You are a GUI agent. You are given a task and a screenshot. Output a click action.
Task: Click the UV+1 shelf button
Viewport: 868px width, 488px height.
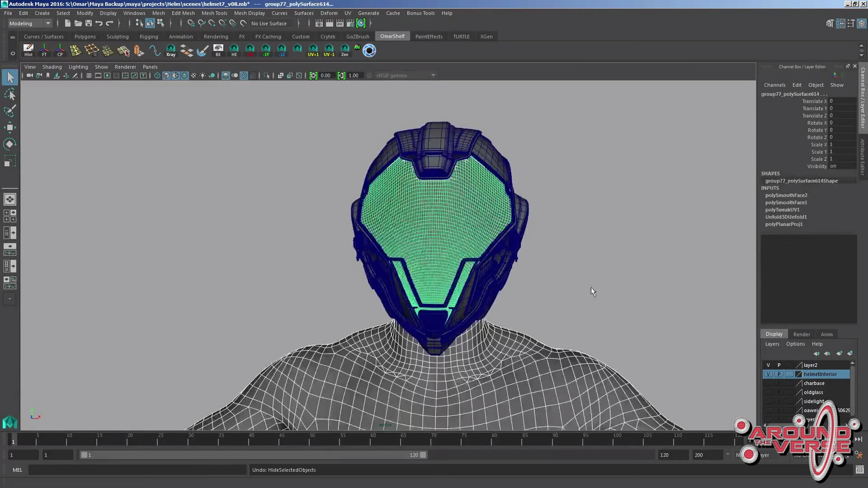click(x=313, y=50)
